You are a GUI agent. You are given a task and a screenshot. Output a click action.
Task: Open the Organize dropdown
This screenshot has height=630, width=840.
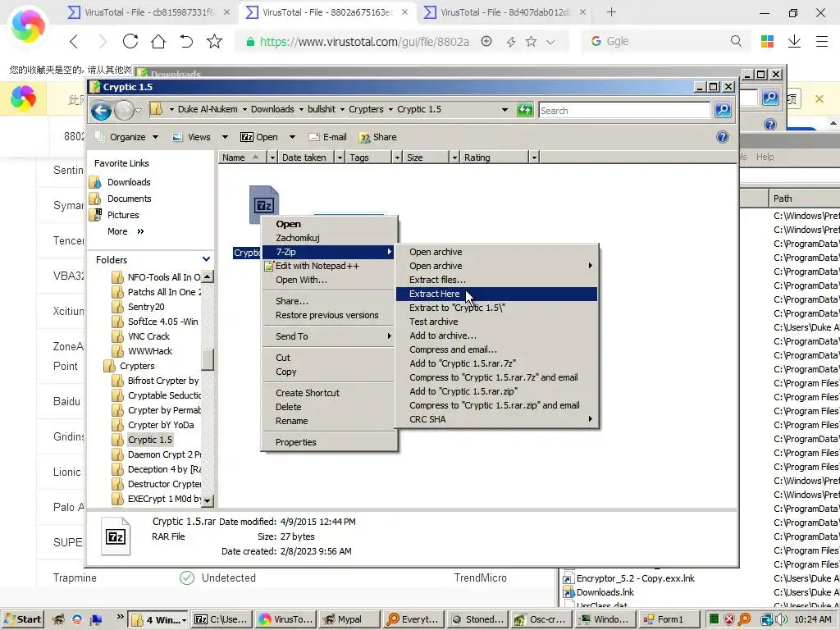coord(127,137)
